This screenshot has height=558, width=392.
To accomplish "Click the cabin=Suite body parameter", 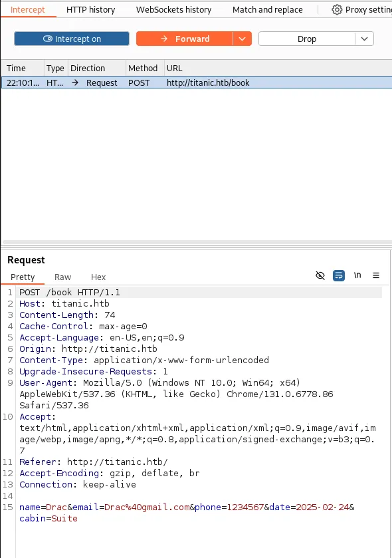I will coord(49,519).
